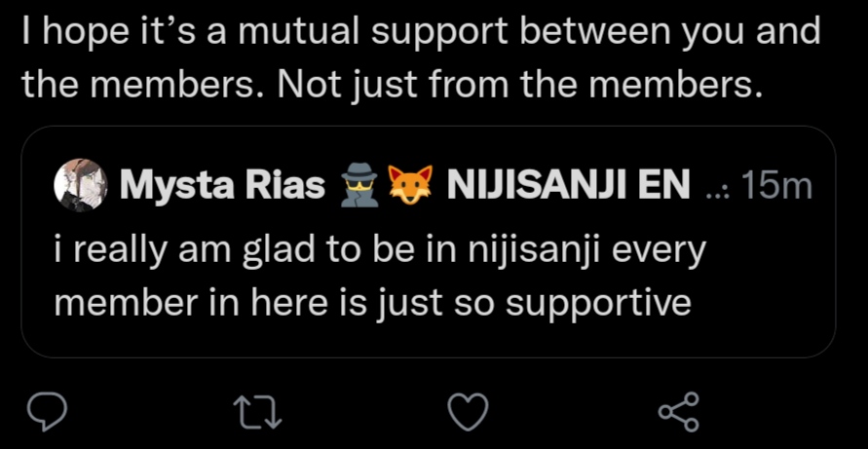Like the tweet with the heart icon

pos(468,413)
